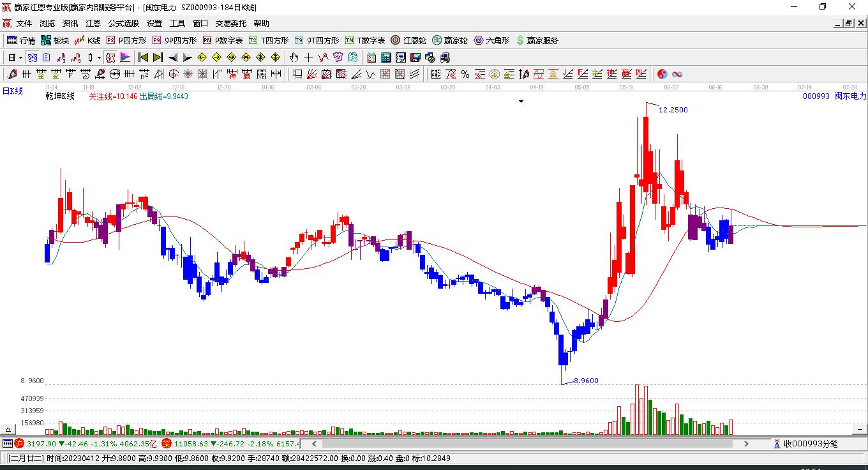868x470 pixels.
Task: Open the 设置 menu
Action: point(154,24)
